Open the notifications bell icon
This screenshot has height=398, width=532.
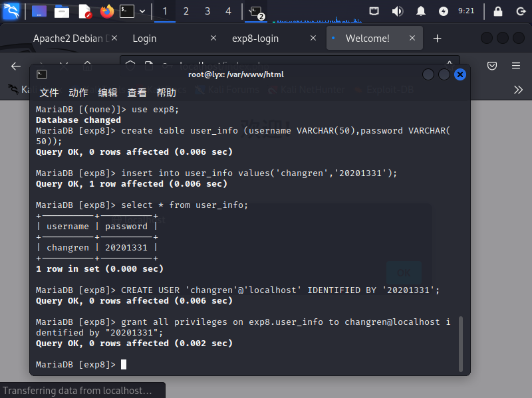tap(421, 11)
